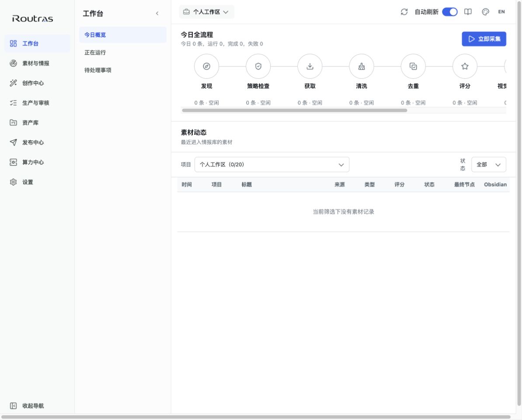Screen dimensions: 522x420
Task: Open the theme palette icon
Action: [x=485, y=12]
